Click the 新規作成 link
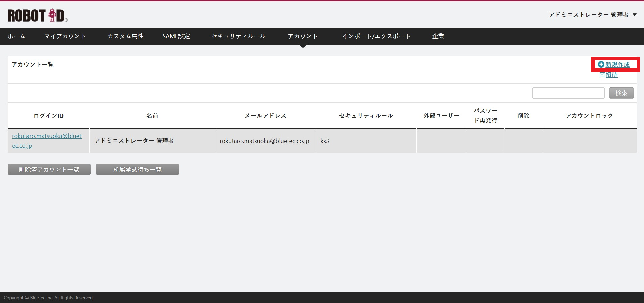 618,64
